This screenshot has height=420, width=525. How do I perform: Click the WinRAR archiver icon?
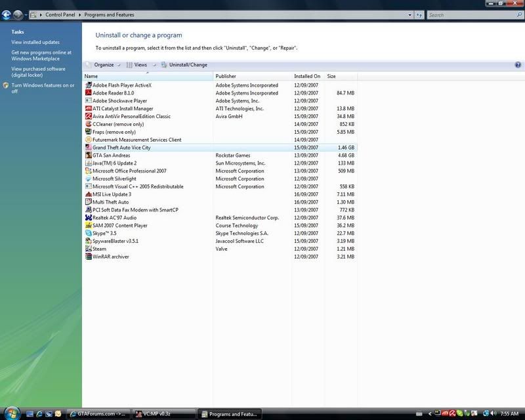click(x=88, y=257)
